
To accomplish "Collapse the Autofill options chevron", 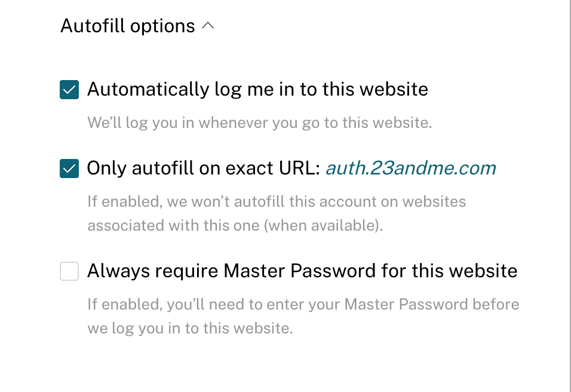I will tap(208, 26).
